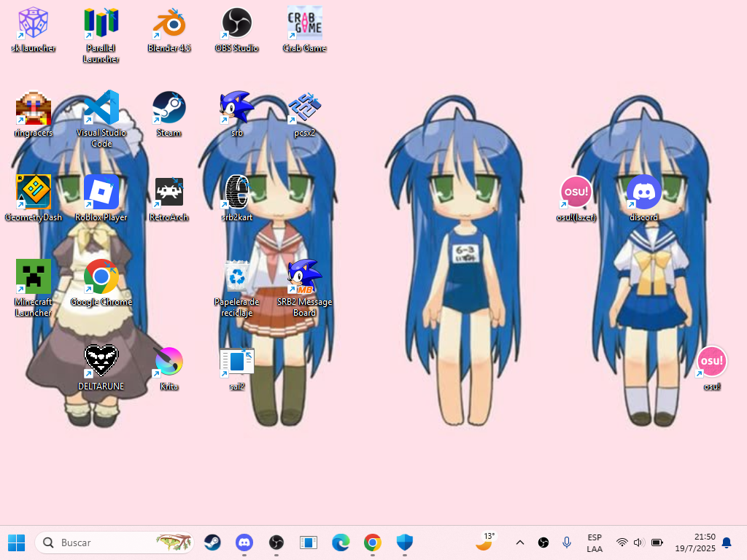Viewport: 747px width, 560px height.
Task: Switch to OBS Studio in the taskbar
Action: pyautogui.click(x=276, y=542)
